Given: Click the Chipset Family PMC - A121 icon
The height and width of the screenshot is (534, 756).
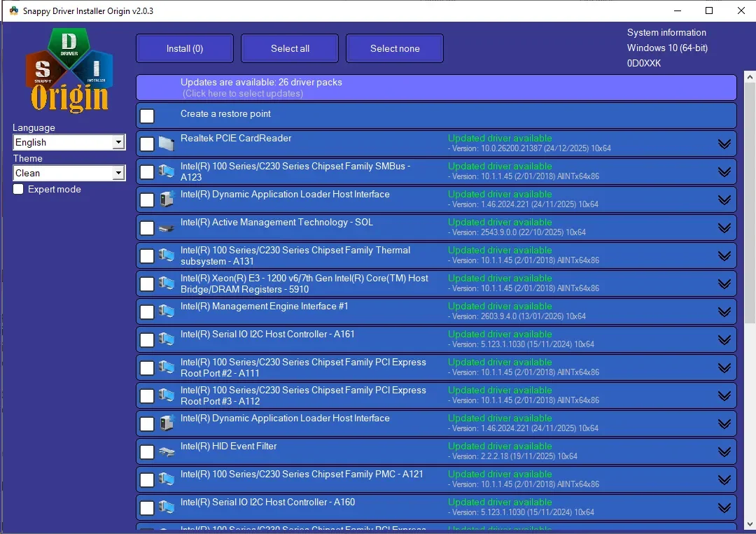Looking at the screenshot, I should click(167, 479).
